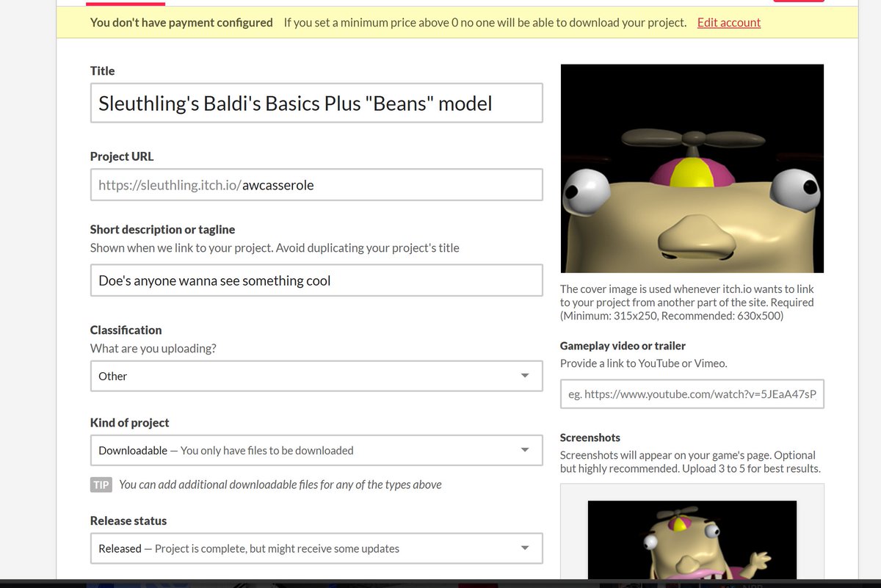Click the 'Title' field label
The width and height of the screenshot is (881, 588).
click(x=102, y=70)
